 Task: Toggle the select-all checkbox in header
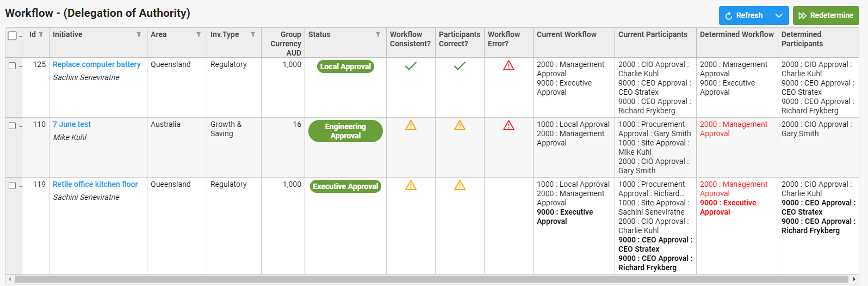click(x=13, y=36)
